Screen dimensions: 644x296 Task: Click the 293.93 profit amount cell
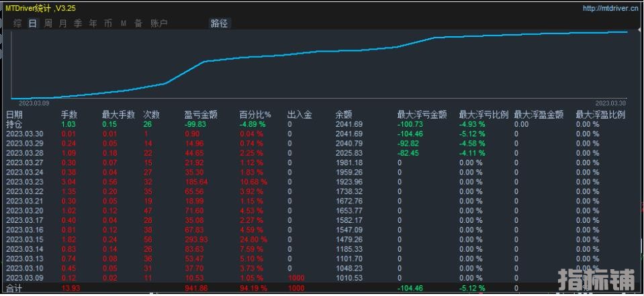[195, 240]
